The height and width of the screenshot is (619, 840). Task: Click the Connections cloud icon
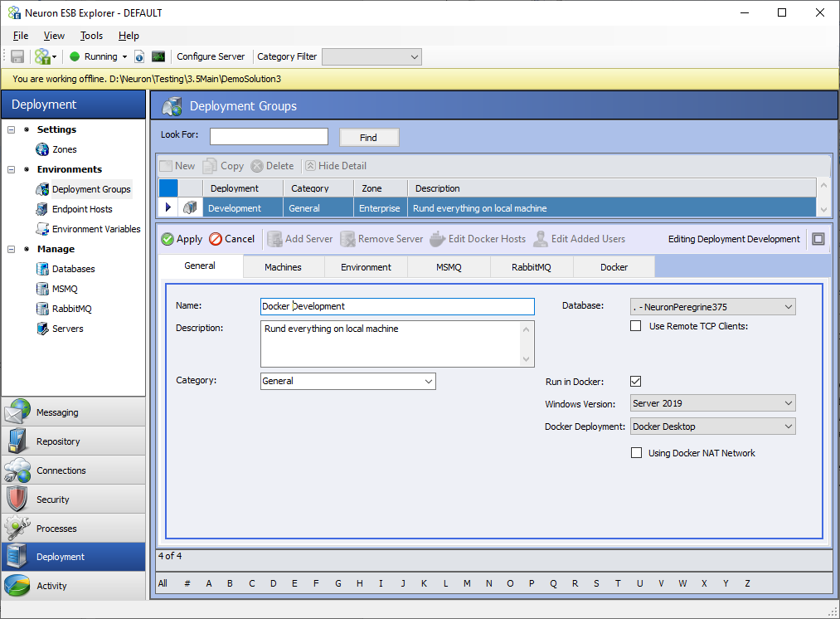(17, 470)
